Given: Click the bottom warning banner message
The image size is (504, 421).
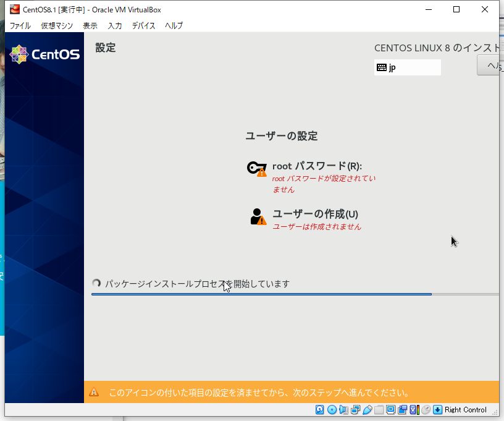Looking at the screenshot, I should point(259,393).
